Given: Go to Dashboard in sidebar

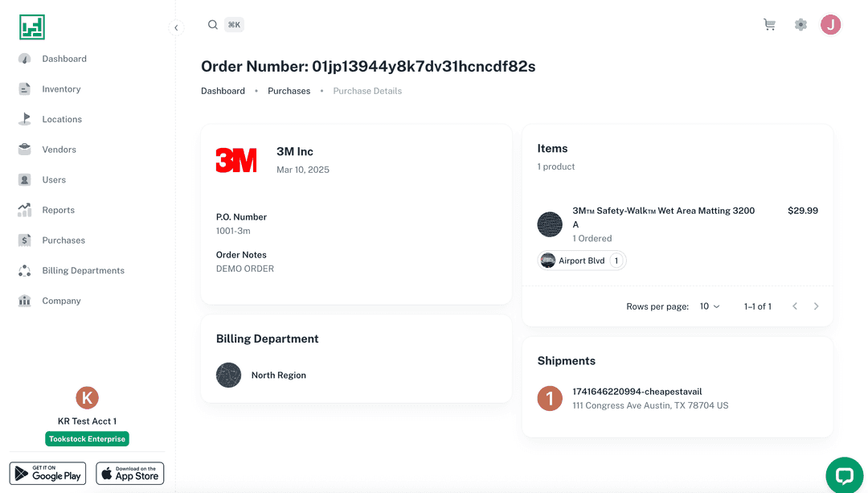Looking at the screenshot, I should click(64, 59).
